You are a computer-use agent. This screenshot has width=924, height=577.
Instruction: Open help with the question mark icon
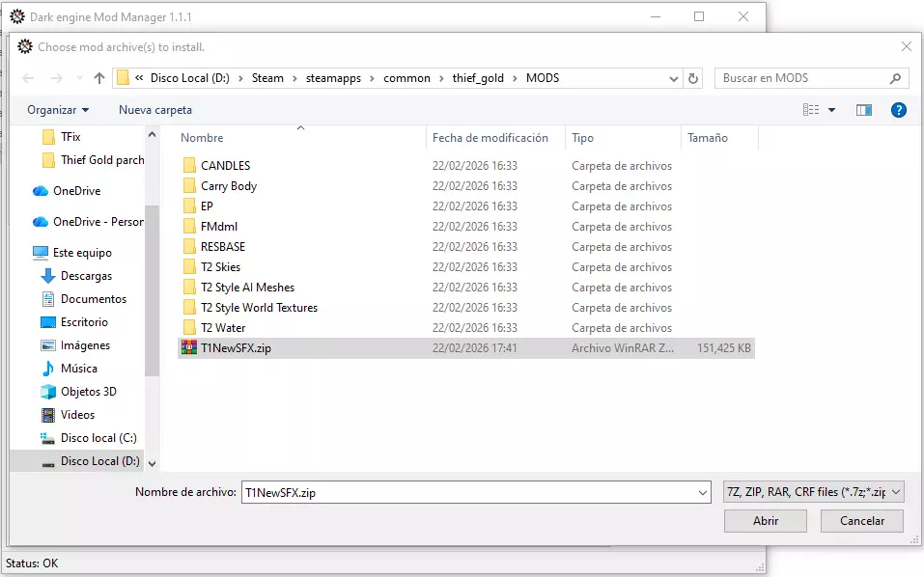click(x=898, y=110)
